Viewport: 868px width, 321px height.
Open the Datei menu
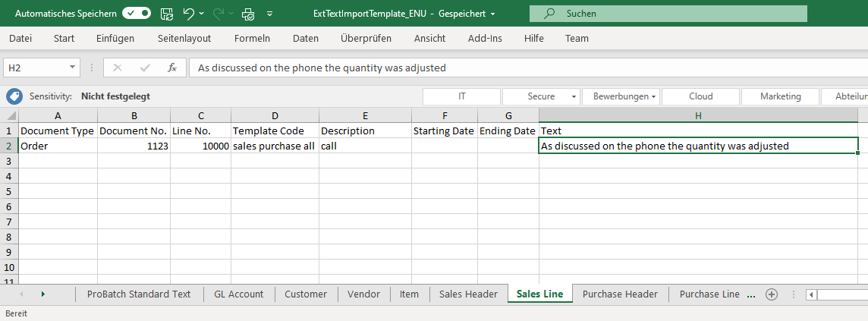tap(20, 38)
